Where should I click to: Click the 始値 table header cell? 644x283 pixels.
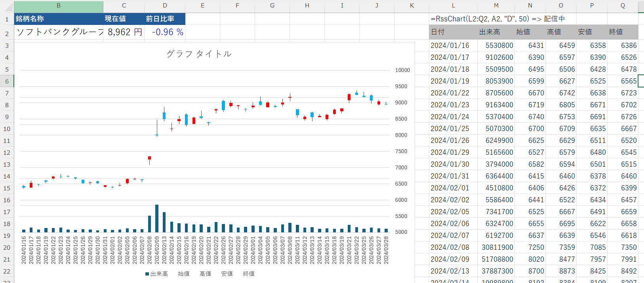click(x=530, y=32)
